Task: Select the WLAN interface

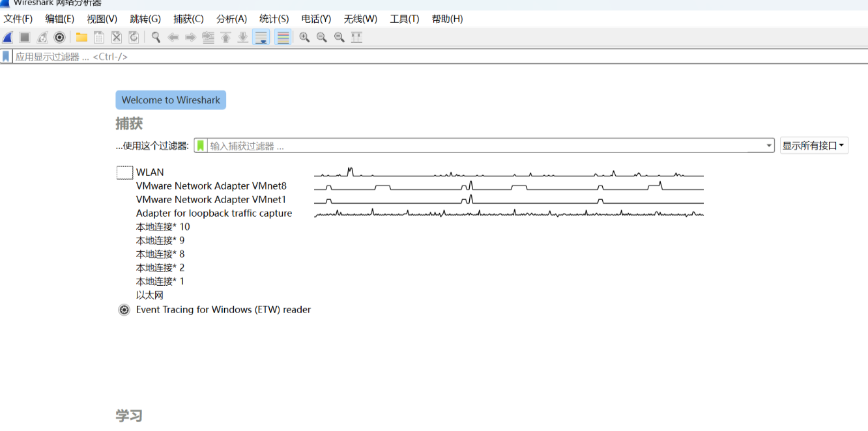Action: click(150, 173)
